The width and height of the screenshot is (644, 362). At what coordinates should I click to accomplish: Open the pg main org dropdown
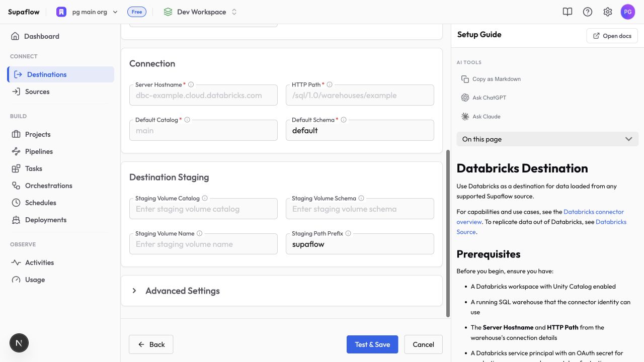click(x=87, y=12)
